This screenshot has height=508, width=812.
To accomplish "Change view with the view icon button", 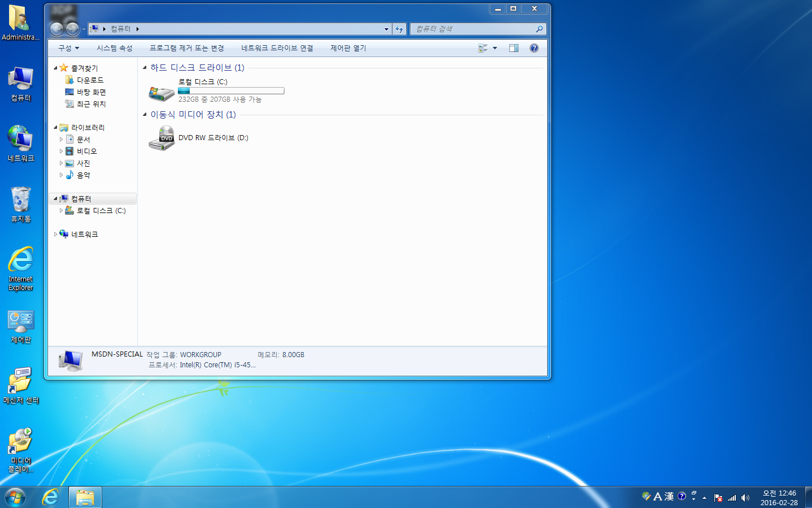I will 483,48.
